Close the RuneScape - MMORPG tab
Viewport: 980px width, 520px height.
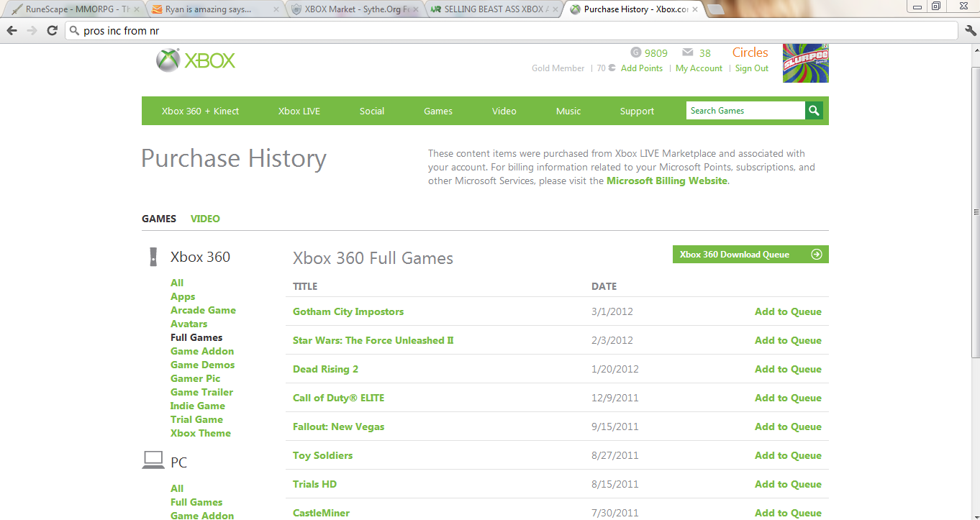point(136,9)
